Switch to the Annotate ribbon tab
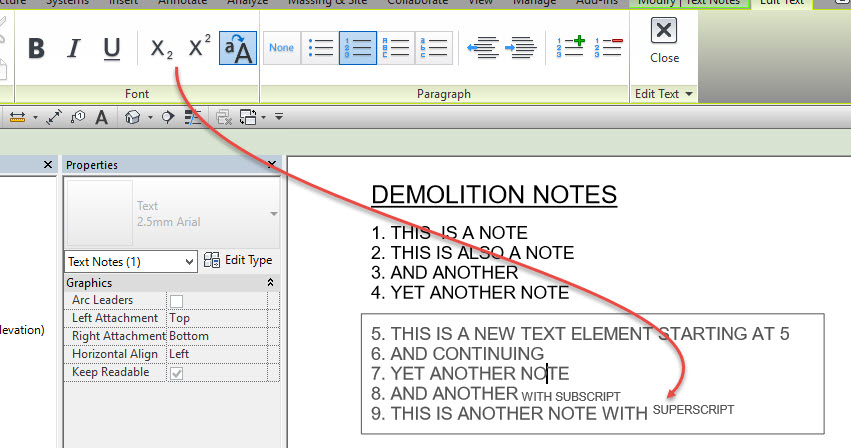Screen dimensions: 851x448 pos(182,2)
